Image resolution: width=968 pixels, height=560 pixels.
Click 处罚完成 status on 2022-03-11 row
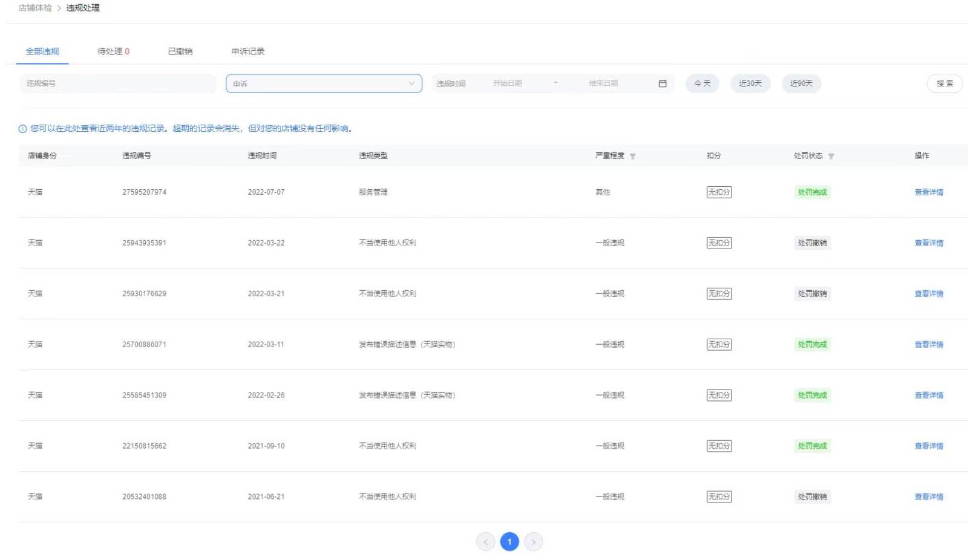(x=812, y=345)
